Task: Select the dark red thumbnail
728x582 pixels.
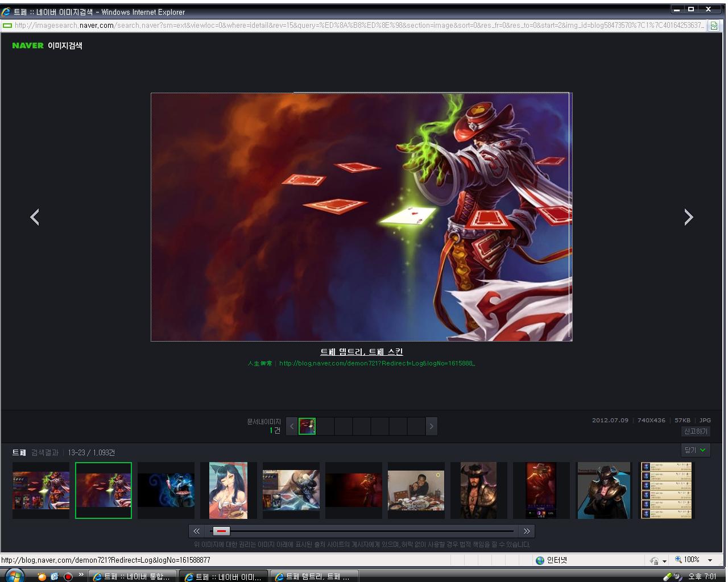Action: pyautogui.click(x=354, y=490)
